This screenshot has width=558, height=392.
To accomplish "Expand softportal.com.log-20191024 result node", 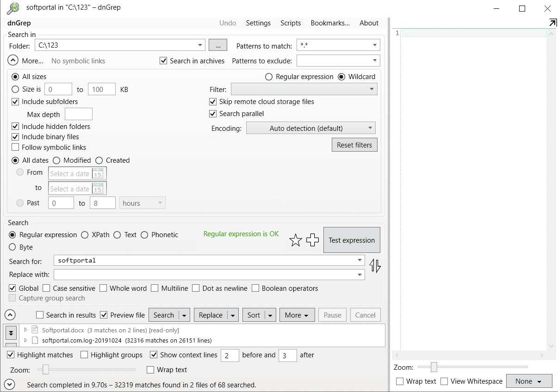I will tap(25, 340).
